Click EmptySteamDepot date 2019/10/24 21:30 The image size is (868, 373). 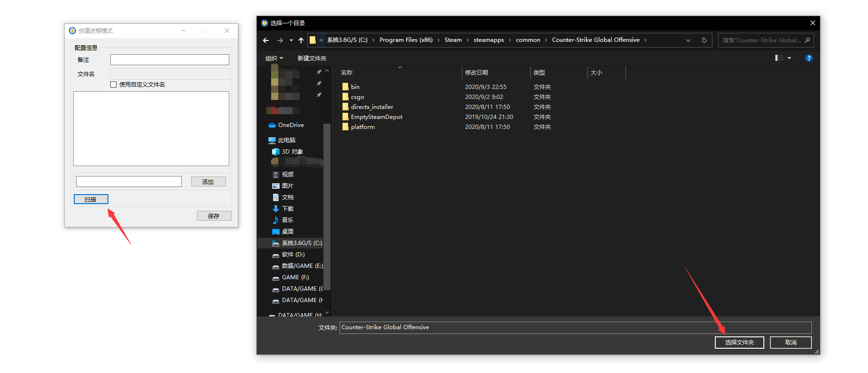[x=489, y=117]
